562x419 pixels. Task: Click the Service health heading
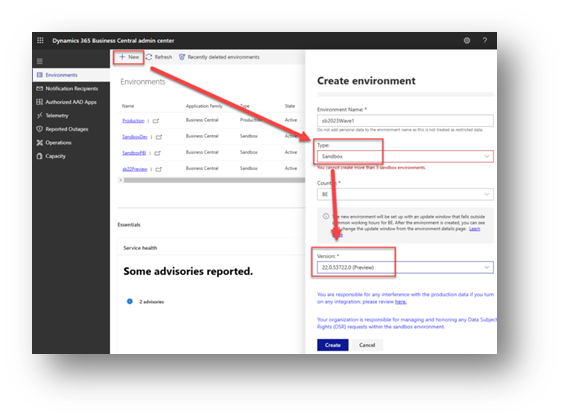tap(140, 248)
